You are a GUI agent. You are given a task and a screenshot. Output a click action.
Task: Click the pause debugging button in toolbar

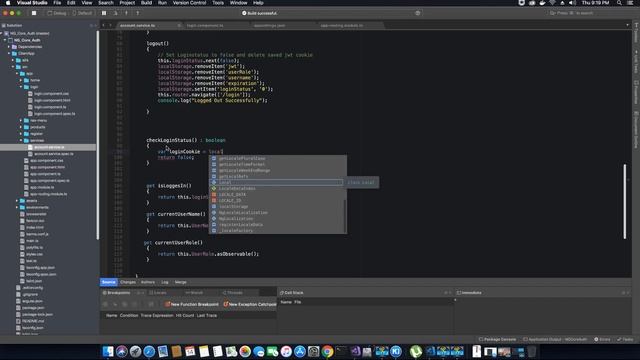point(104,13)
